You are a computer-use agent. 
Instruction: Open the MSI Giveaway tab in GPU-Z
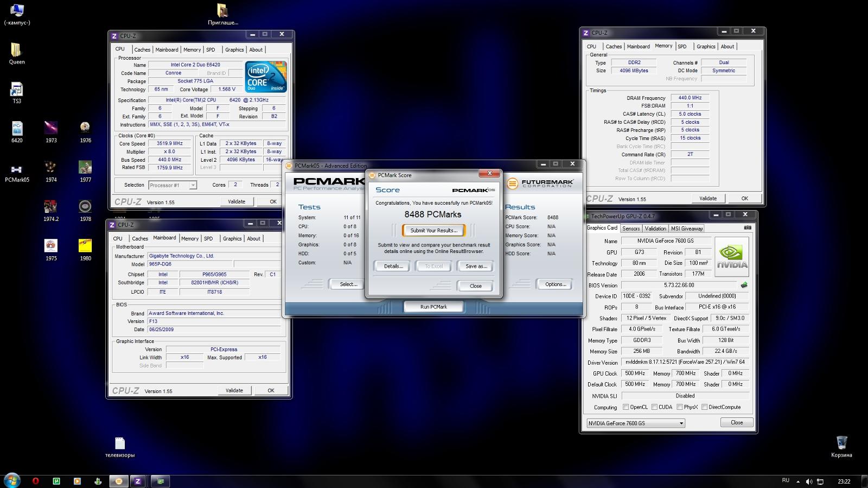(687, 229)
